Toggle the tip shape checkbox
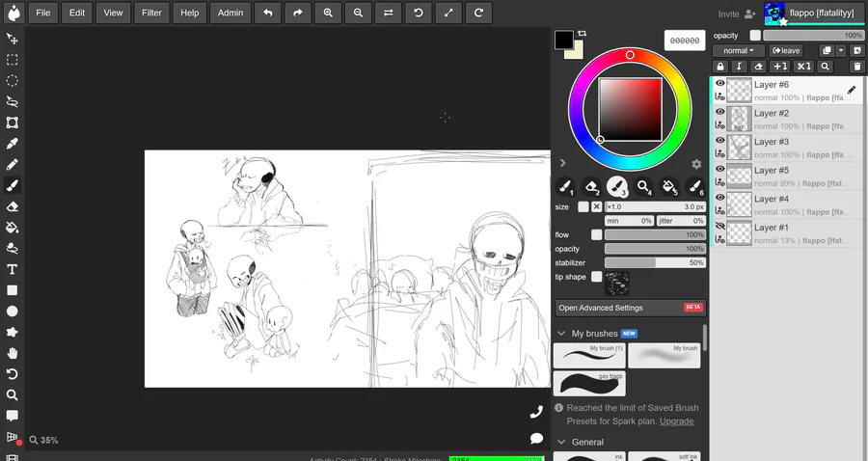868x461 pixels. click(x=596, y=277)
